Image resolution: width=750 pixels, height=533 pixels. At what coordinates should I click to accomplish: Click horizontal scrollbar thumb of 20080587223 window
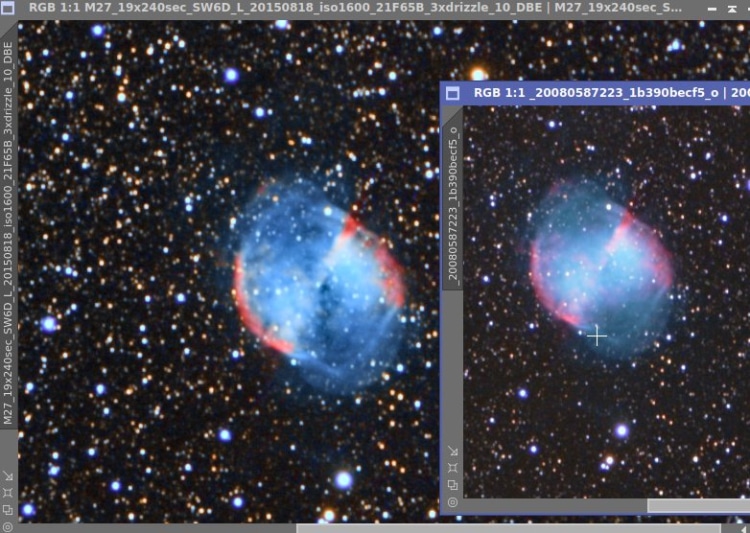point(698,505)
